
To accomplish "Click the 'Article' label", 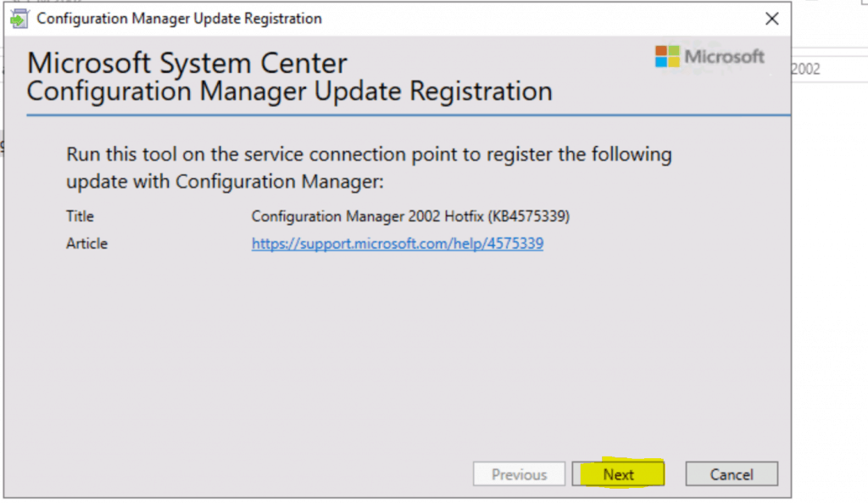I will point(87,244).
